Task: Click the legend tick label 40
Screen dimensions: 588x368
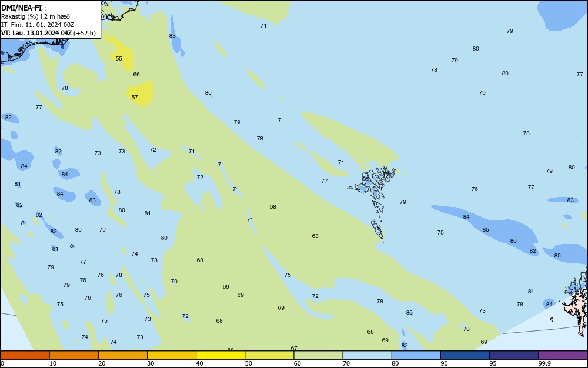Action: [x=199, y=363]
